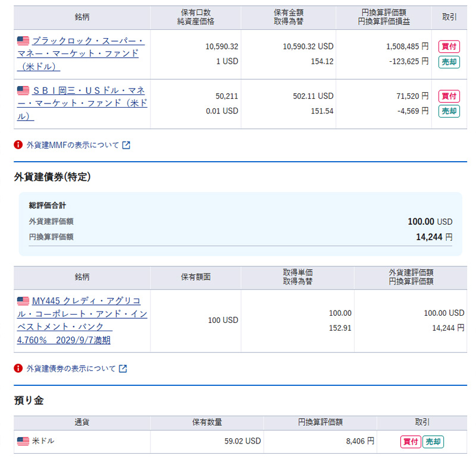Click the 0.01 USD net asset price
The height and width of the screenshot is (462, 476).
click(x=222, y=111)
